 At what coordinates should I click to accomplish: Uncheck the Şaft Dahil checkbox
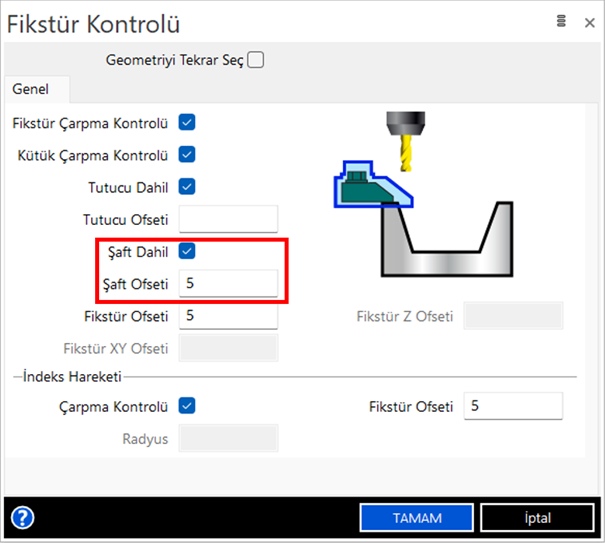click(x=187, y=251)
